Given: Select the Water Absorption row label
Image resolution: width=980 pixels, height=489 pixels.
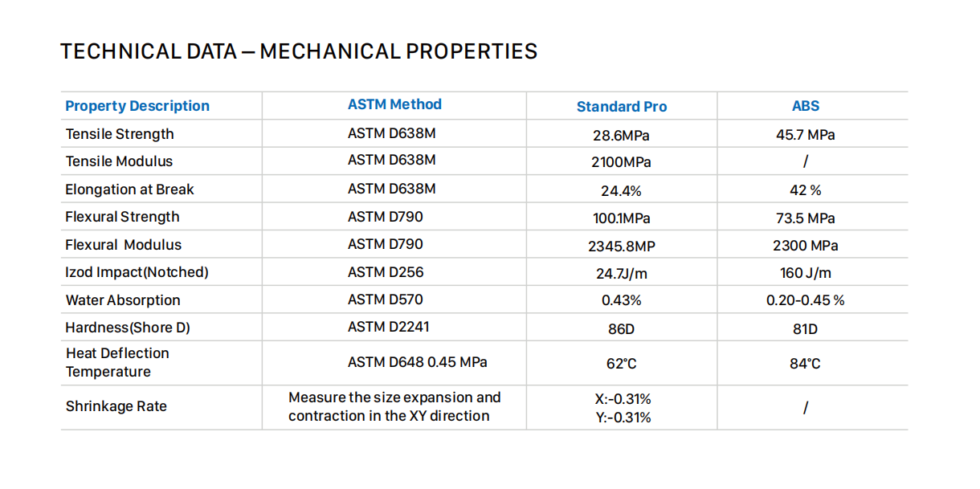Looking at the screenshot, I should coord(123,300).
